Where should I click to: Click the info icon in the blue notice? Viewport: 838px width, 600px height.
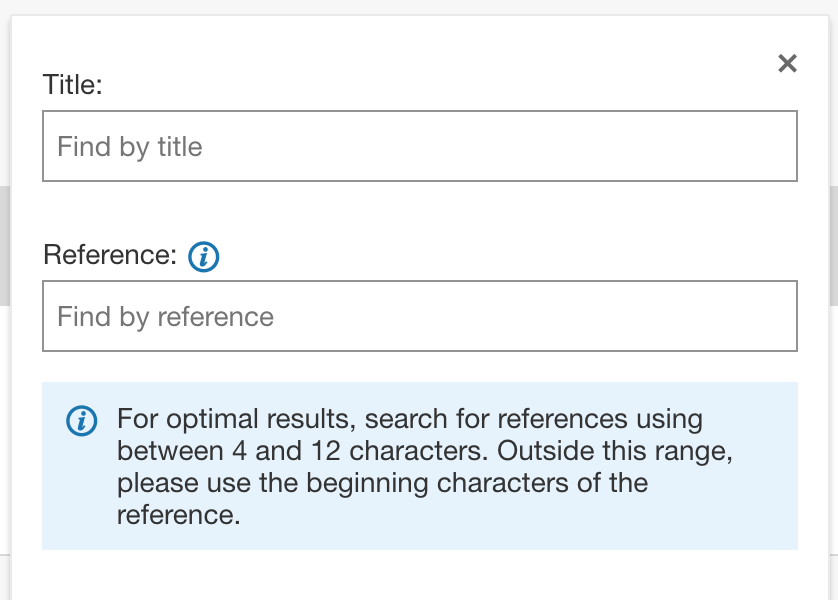click(81, 420)
